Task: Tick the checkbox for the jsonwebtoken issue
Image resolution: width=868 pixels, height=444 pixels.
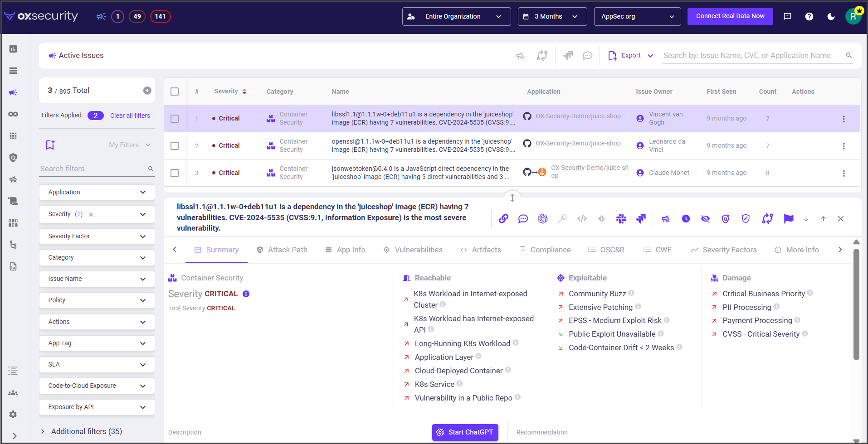Action: point(175,173)
